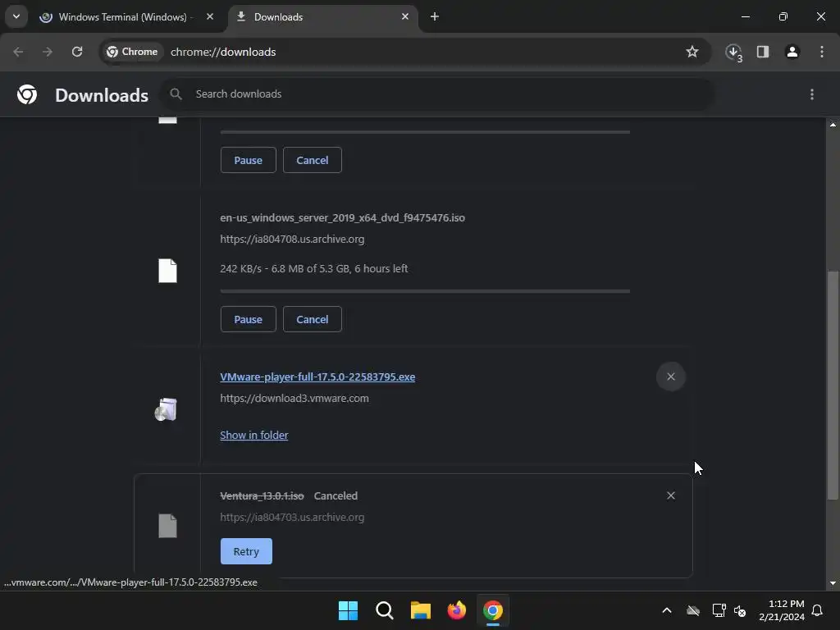Click the scrollbar up arrow
Screen dimensions: 840x630
[x=833, y=125]
